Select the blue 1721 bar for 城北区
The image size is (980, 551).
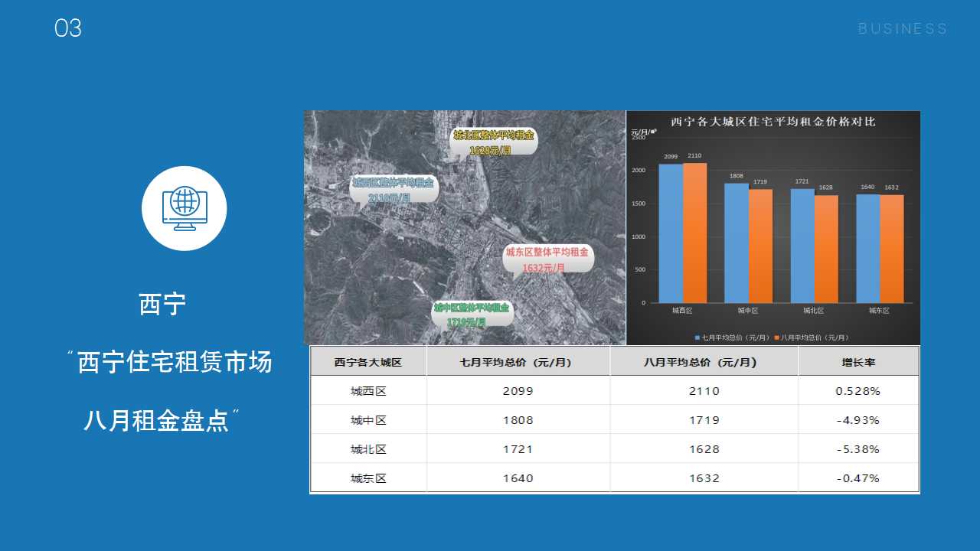point(802,246)
